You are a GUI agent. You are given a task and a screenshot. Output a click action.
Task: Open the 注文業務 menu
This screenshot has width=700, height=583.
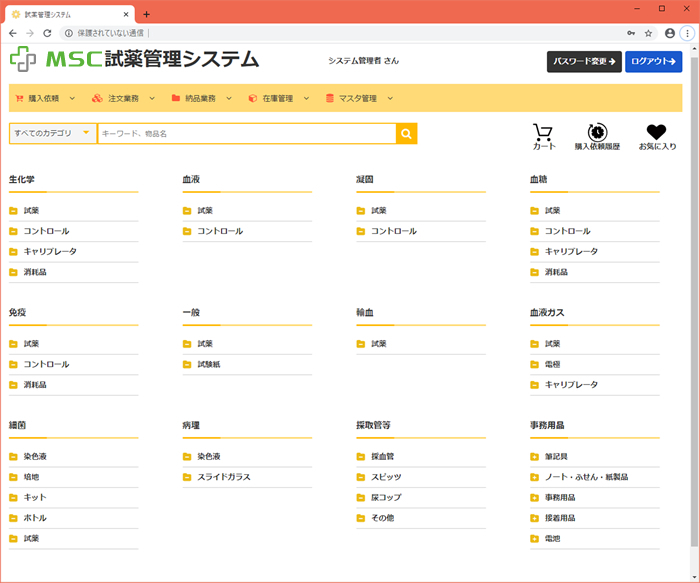(122, 98)
